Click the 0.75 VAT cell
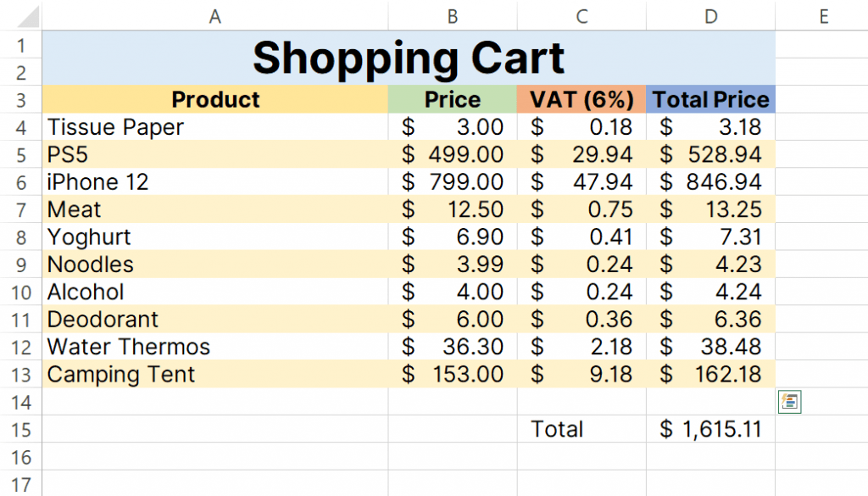Screen dimensions: 868x496 click(x=581, y=209)
